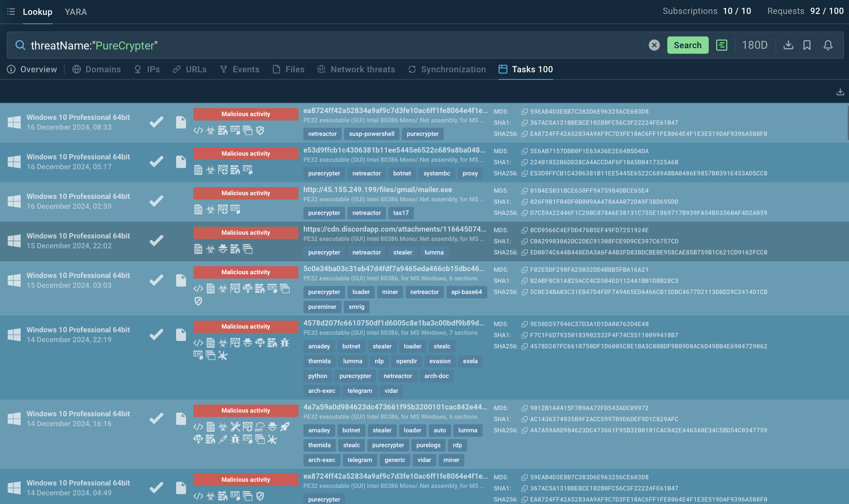Viewport: 849px width, 504px height.
Task: Click the export download icon above task list
Action: coord(840,92)
